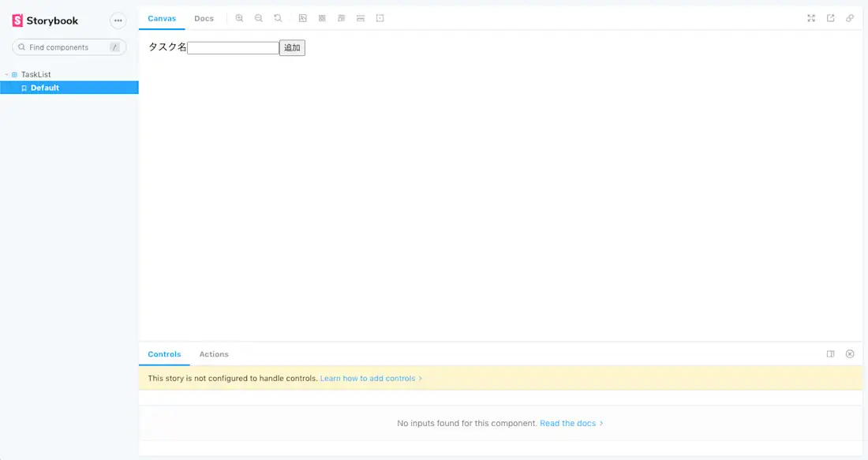Viewport: 868px width, 460px height.
Task: Toggle the grid overlay
Action: pyautogui.click(x=322, y=17)
